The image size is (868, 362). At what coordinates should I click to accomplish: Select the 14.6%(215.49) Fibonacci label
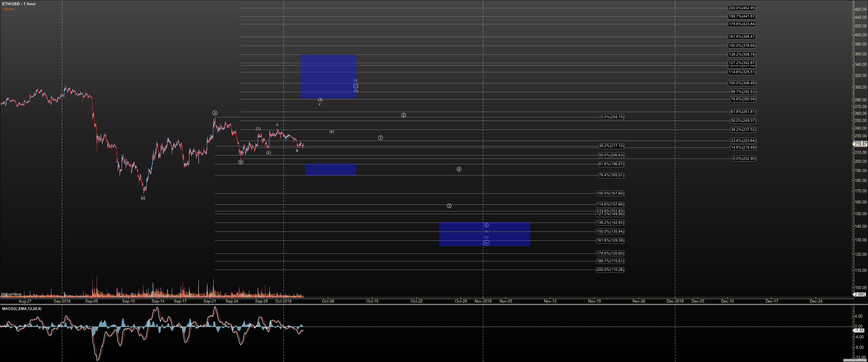click(x=743, y=148)
